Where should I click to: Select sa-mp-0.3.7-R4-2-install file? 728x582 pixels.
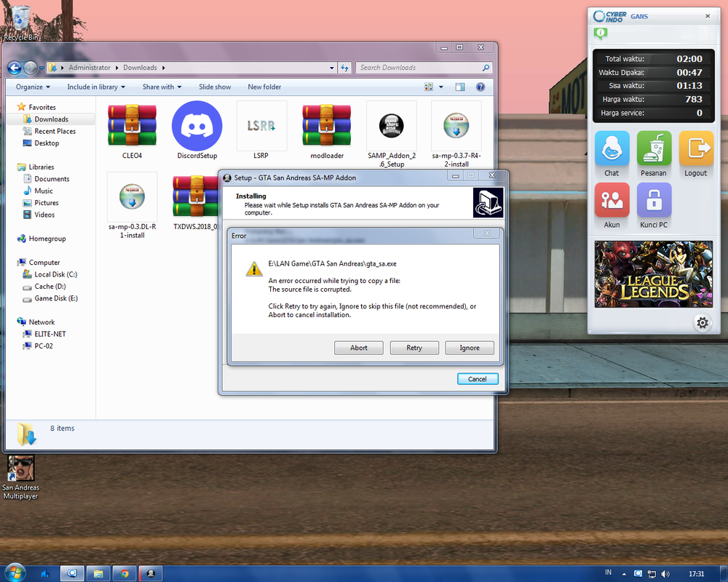pyautogui.click(x=456, y=126)
